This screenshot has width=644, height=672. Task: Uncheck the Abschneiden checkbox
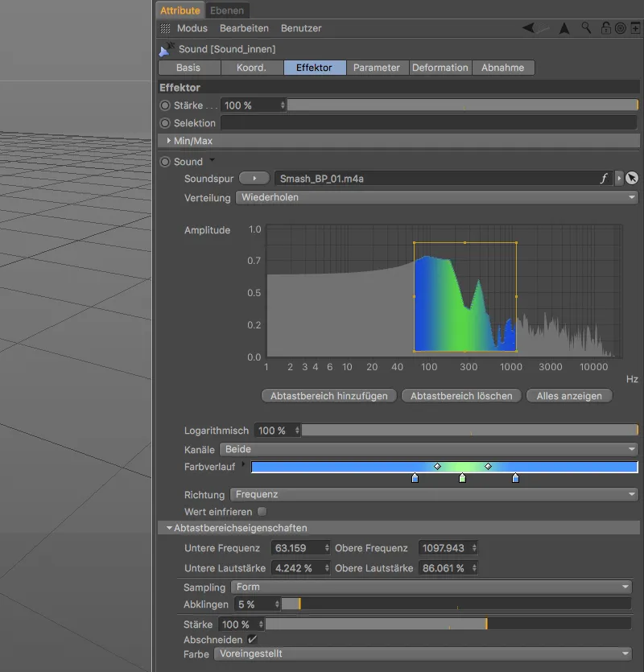252,640
